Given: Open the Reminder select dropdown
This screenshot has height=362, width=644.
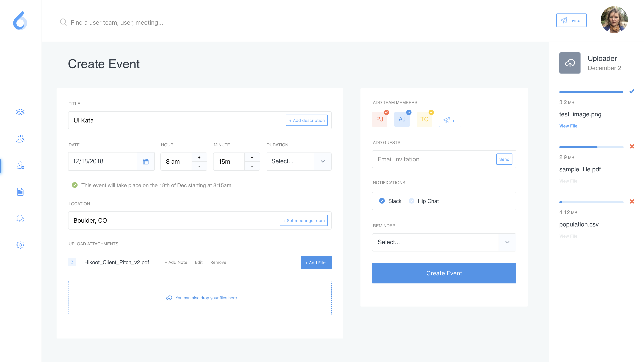Looking at the screenshot, I should [507, 242].
